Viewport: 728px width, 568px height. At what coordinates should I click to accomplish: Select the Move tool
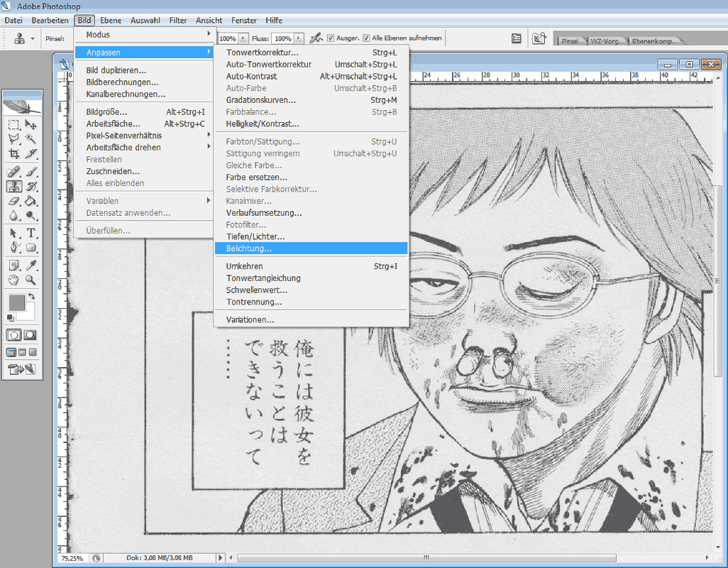[x=31, y=124]
